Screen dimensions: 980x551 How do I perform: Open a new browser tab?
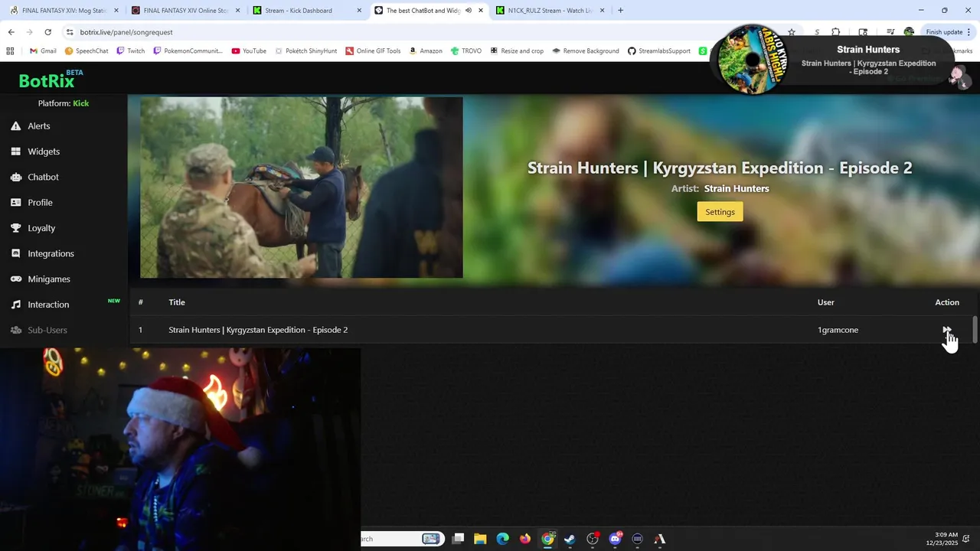[x=620, y=11]
